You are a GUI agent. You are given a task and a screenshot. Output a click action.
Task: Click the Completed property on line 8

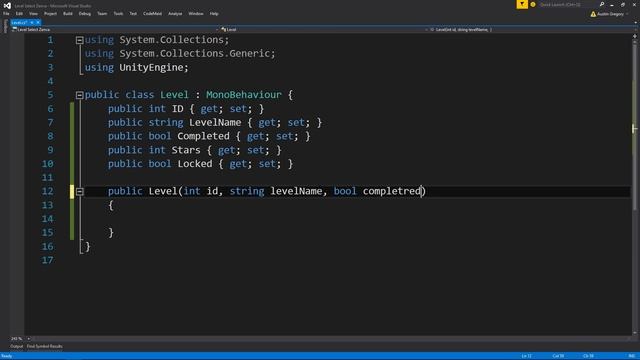203,136
